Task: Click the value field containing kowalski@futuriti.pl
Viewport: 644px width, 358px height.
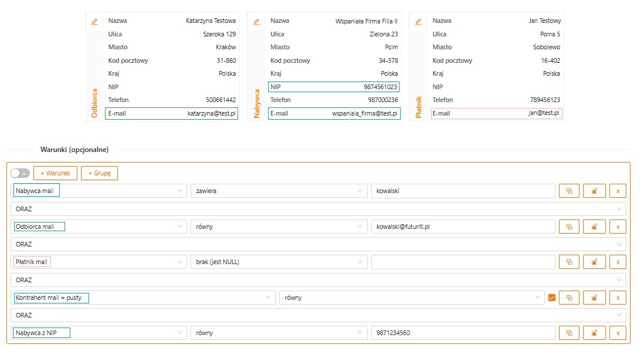Action: point(462,227)
